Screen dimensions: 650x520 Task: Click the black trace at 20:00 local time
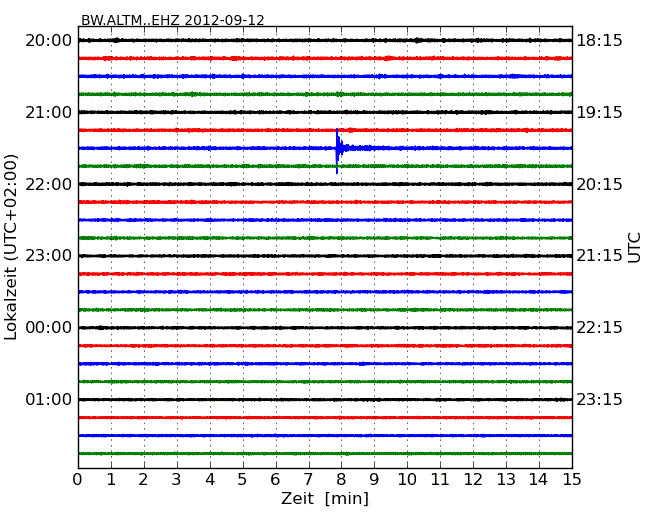pos(325,40)
